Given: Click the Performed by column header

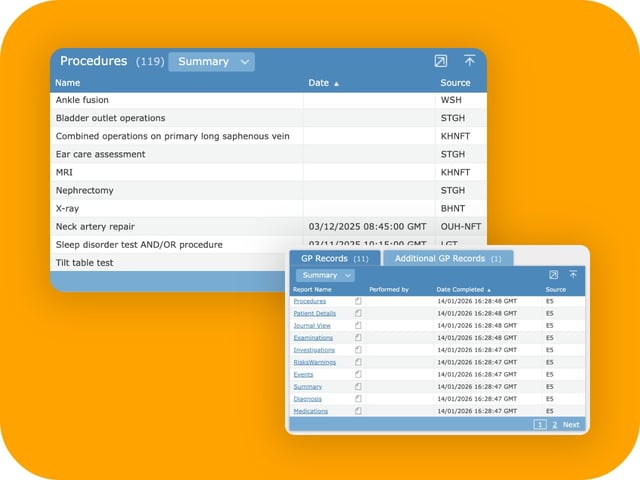Looking at the screenshot, I should coord(389,289).
